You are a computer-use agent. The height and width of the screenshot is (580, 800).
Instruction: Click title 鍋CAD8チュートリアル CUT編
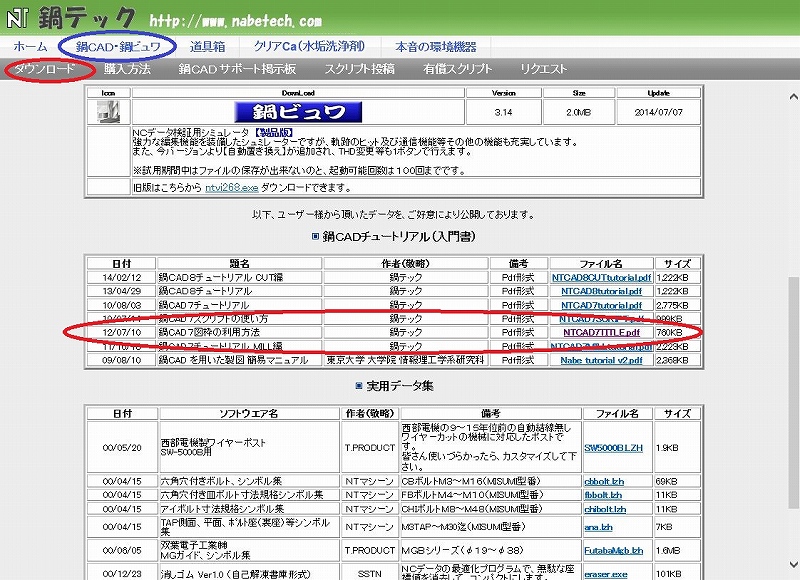click(x=221, y=278)
